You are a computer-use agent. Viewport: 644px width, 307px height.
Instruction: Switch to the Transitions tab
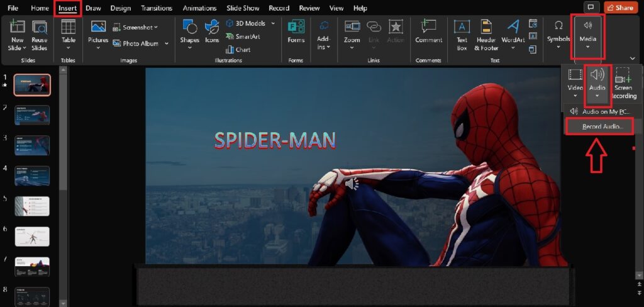point(157,8)
